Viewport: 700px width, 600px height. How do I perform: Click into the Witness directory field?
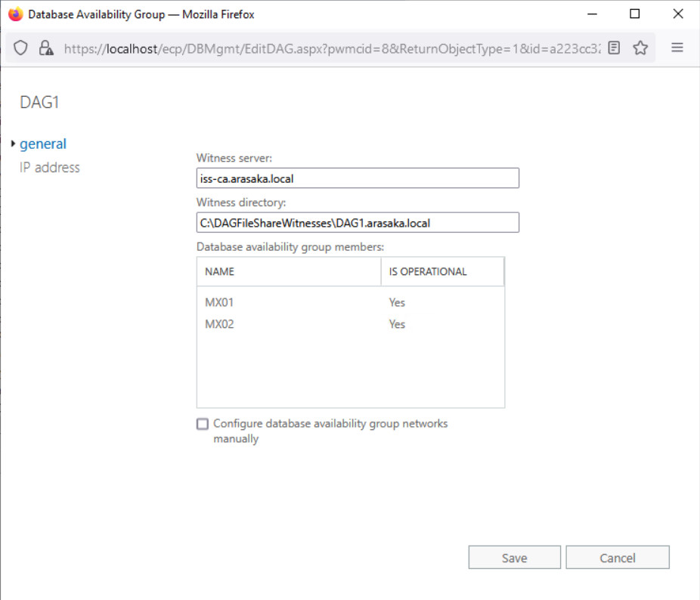click(357, 222)
